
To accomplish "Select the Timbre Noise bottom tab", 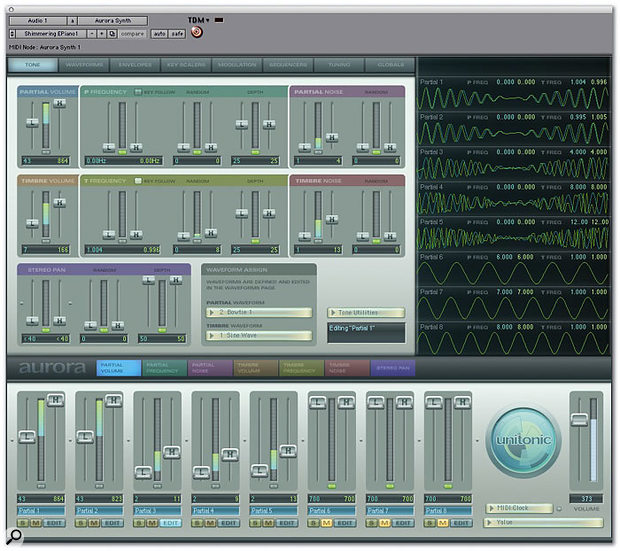I will (347, 368).
